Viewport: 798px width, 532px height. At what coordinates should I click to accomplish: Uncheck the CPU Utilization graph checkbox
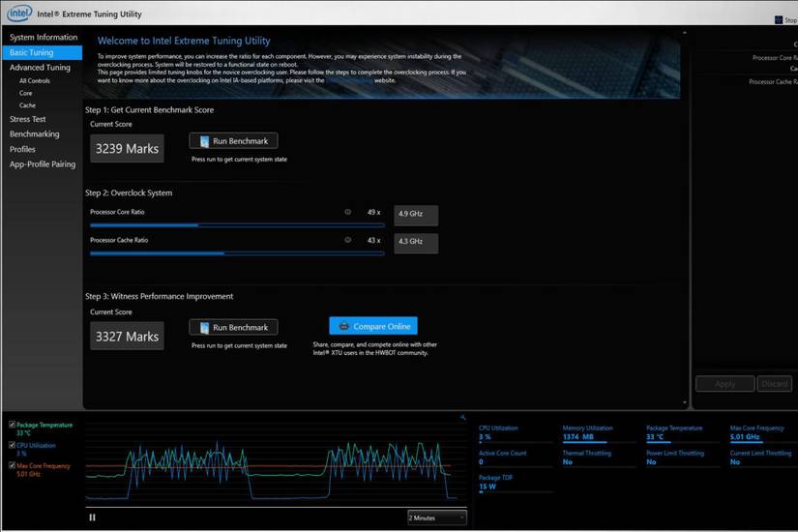tap(12, 444)
